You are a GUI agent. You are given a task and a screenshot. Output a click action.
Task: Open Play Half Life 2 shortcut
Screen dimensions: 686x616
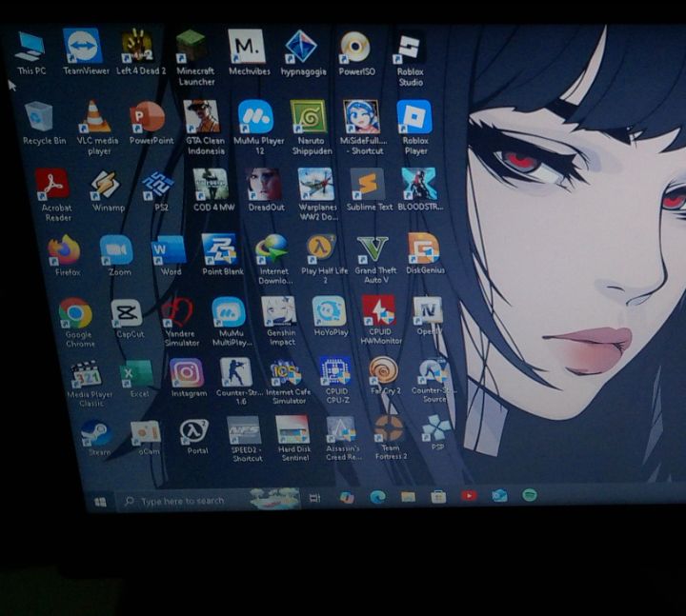click(x=324, y=260)
